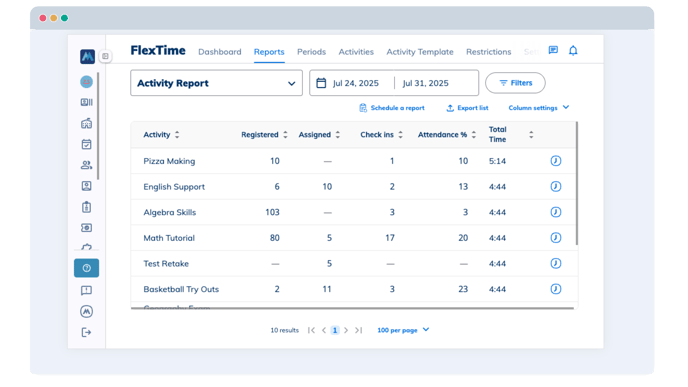Viewport: 688px width, 387px height.
Task: Click the Jul 31, 2025 end date
Action: coord(426,83)
